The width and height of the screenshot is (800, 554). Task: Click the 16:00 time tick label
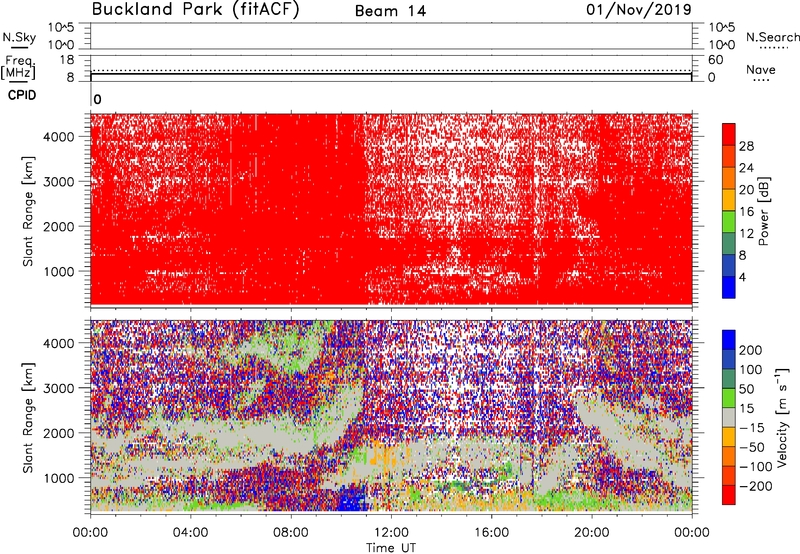click(491, 533)
